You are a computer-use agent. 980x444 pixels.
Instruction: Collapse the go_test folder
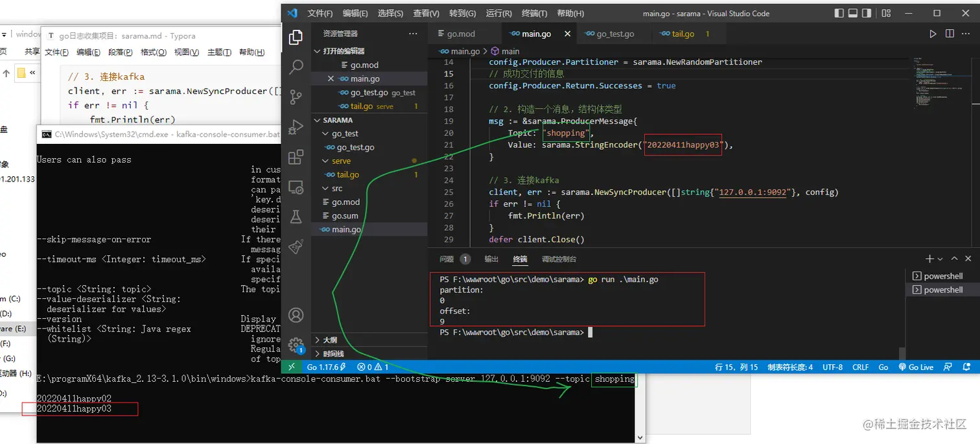[369, 134]
